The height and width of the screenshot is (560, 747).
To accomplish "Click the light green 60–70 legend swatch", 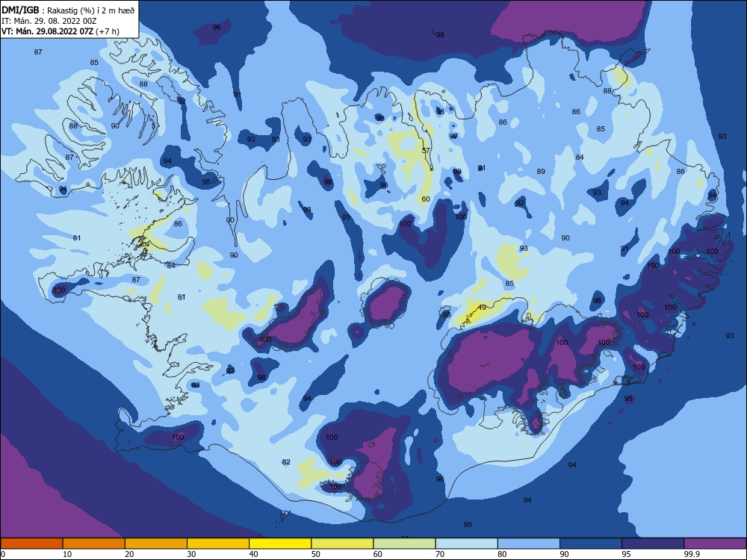I will tap(404, 544).
